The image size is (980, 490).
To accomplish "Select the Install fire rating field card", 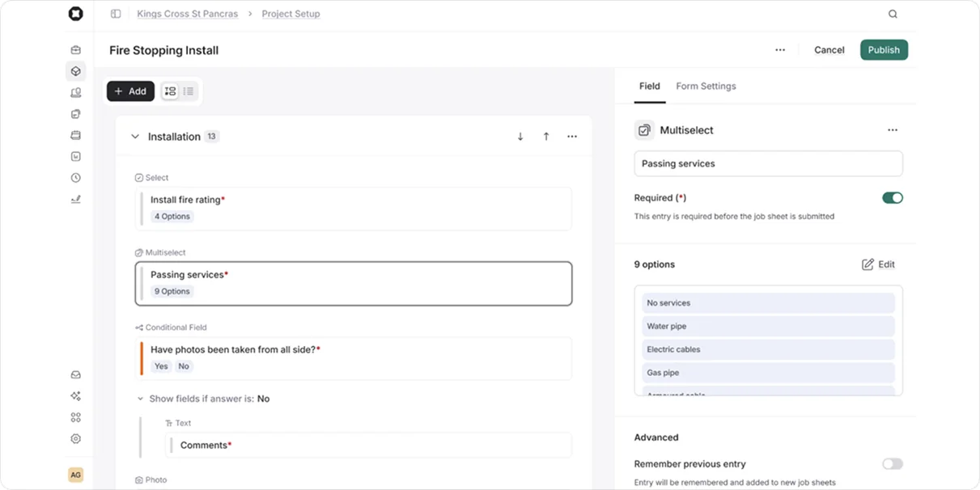I will (x=354, y=209).
